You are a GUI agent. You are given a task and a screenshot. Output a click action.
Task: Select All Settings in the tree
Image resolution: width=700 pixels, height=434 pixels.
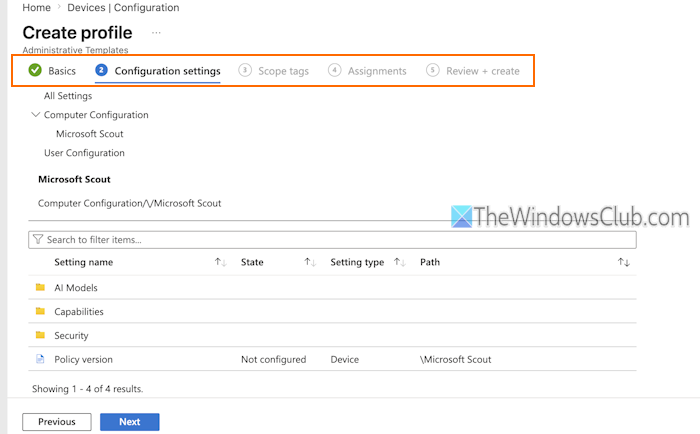68,96
